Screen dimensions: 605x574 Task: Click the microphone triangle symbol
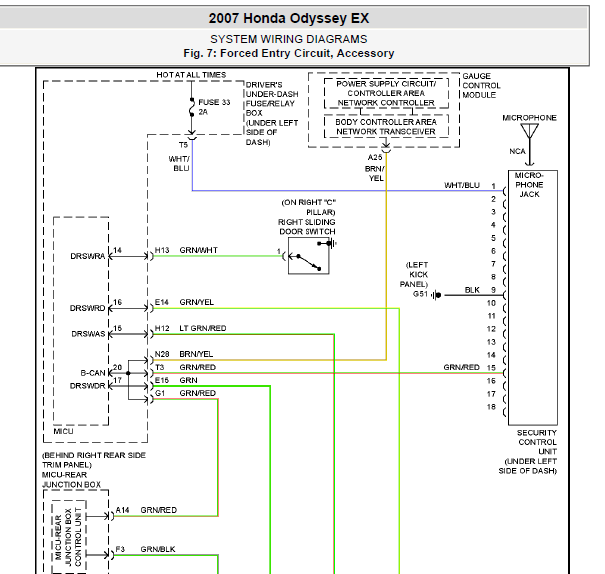click(530, 131)
